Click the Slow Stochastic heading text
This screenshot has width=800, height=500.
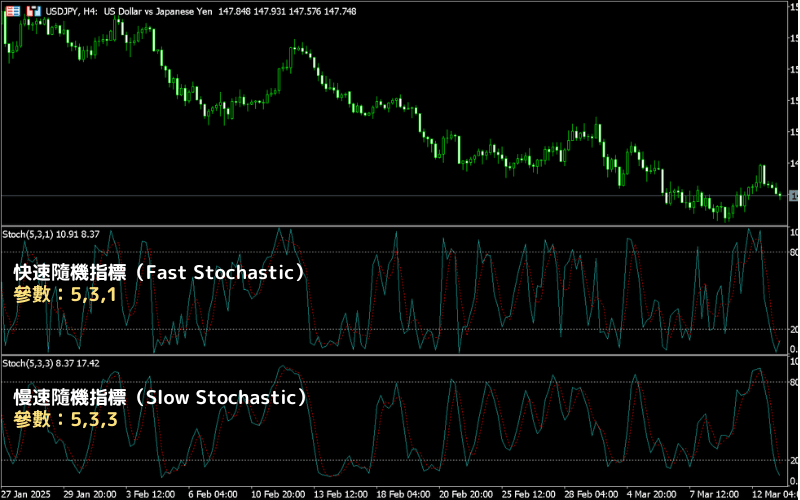pos(159,397)
